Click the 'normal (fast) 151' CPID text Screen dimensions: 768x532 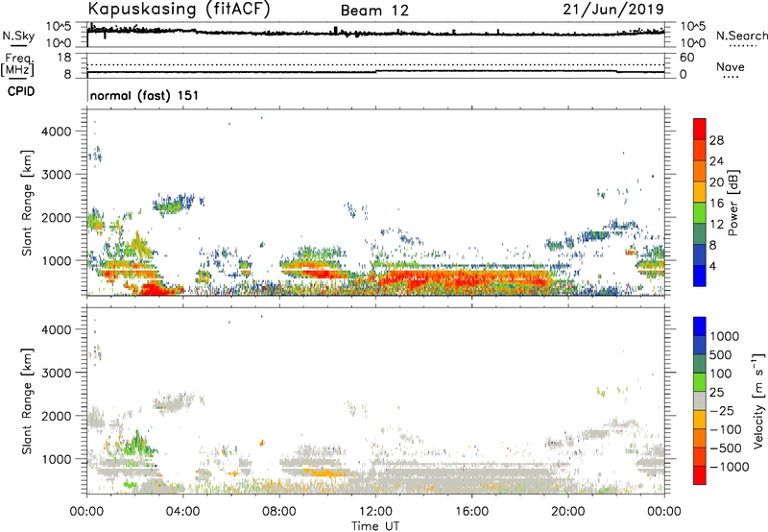click(145, 95)
